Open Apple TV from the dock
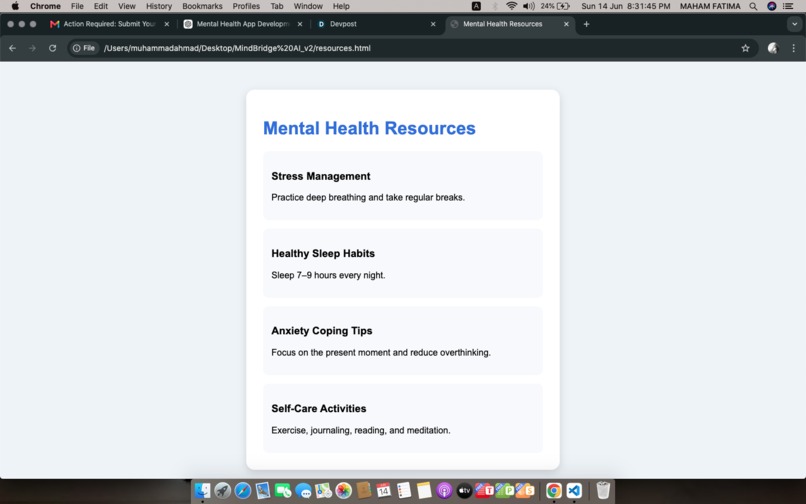 coord(464,491)
